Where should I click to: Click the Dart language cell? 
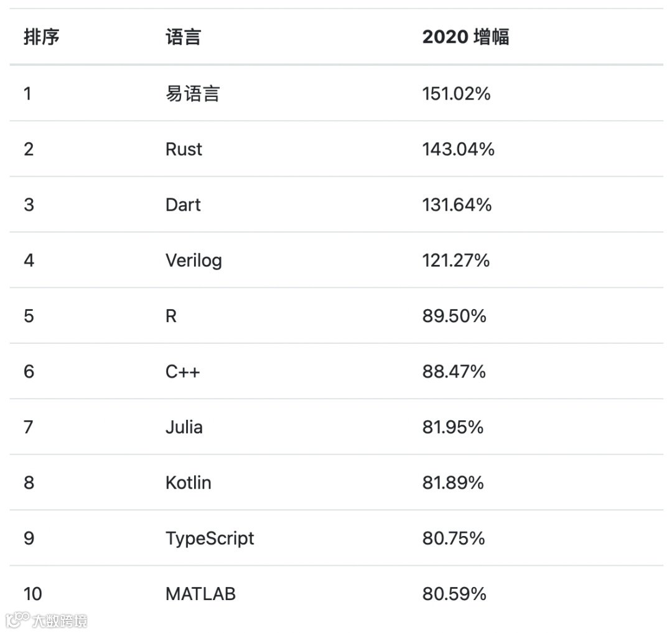click(183, 205)
